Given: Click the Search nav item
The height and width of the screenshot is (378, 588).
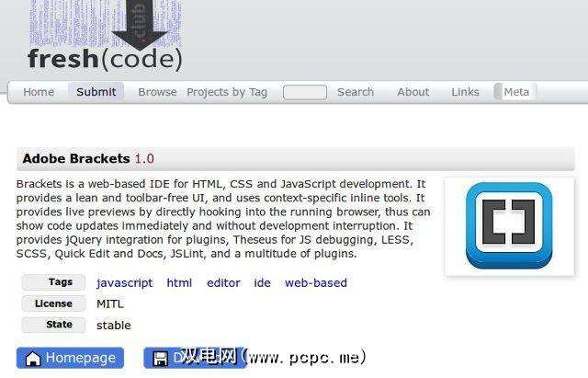Looking at the screenshot, I should [x=356, y=92].
